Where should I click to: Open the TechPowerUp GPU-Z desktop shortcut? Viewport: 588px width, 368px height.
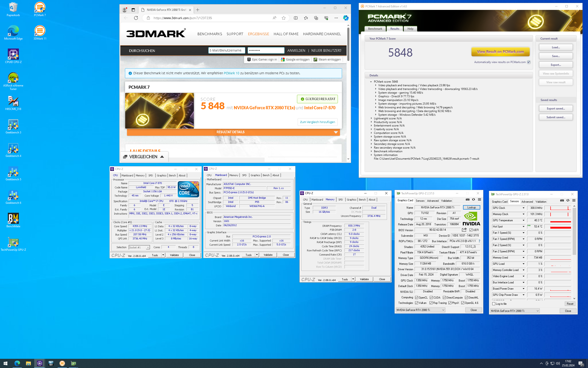tap(13, 244)
